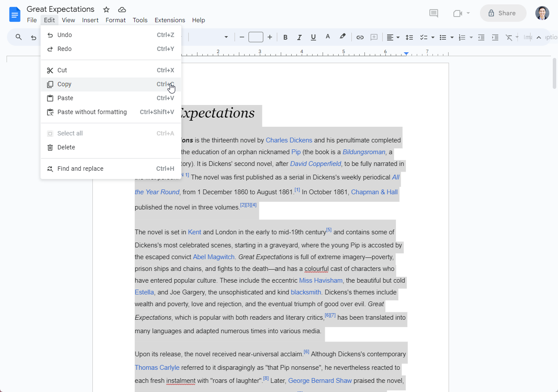
Task: Expand the font family dropdown arrow
Action: tap(226, 37)
